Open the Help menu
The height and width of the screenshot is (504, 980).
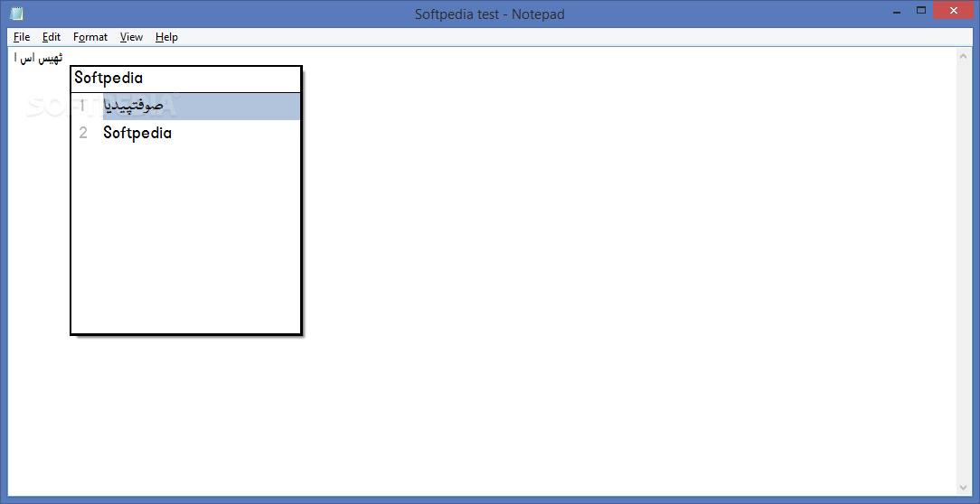coord(166,37)
